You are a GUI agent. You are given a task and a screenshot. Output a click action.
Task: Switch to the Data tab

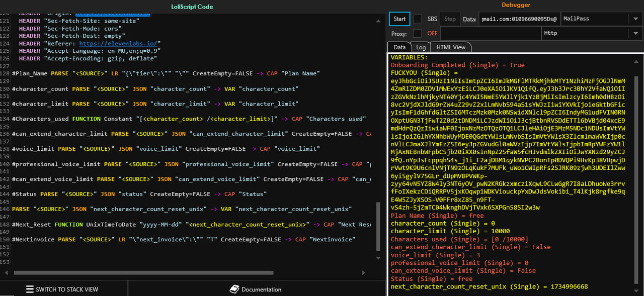[x=399, y=47]
